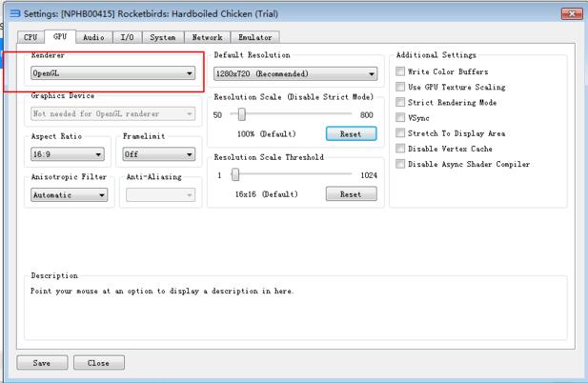
Task: Click the Close button at bottom
Action: pyautogui.click(x=98, y=363)
